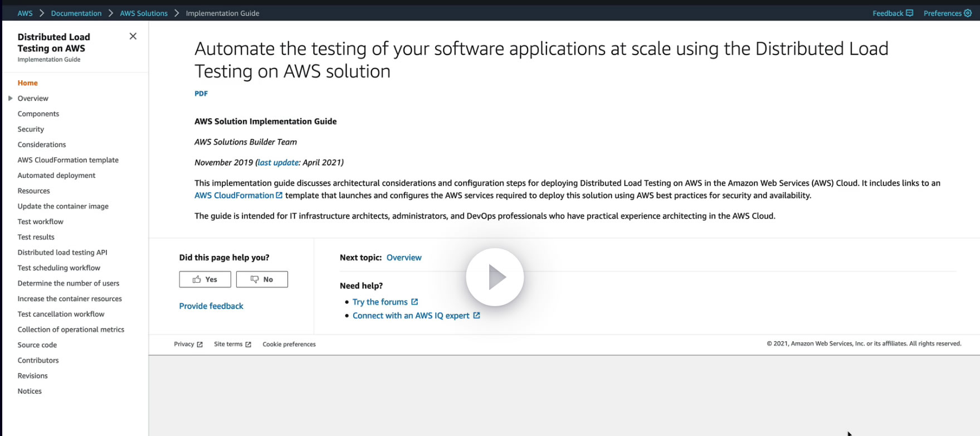This screenshot has height=436, width=980.
Task: Click external link icon next to Site terms
Action: (x=248, y=345)
